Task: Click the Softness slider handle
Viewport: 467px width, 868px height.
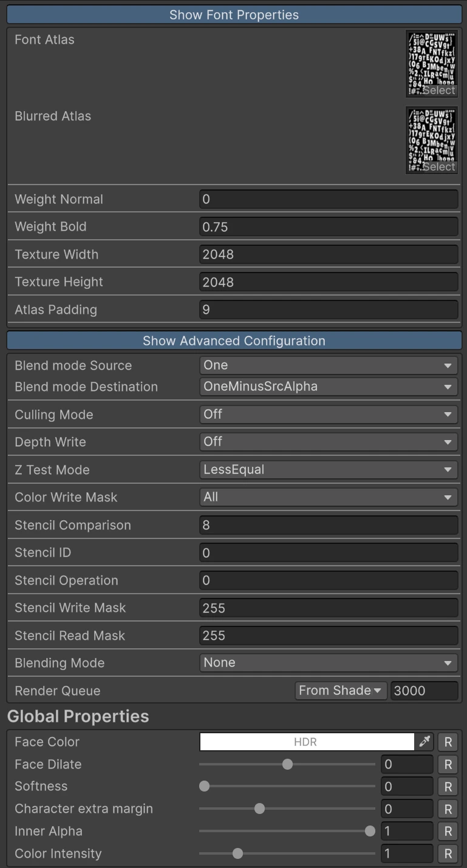Action: click(x=205, y=787)
